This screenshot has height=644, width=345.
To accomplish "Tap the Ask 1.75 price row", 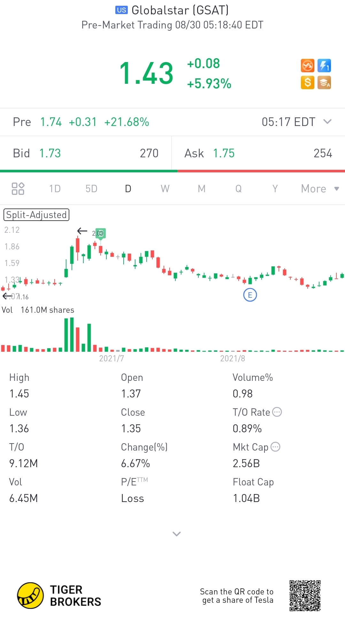I will pos(258,153).
